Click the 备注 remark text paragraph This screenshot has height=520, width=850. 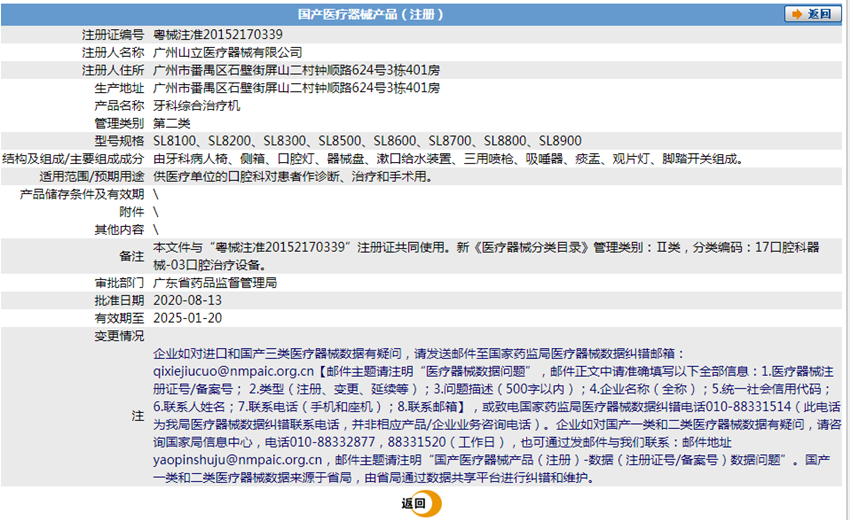tap(486, 256)
